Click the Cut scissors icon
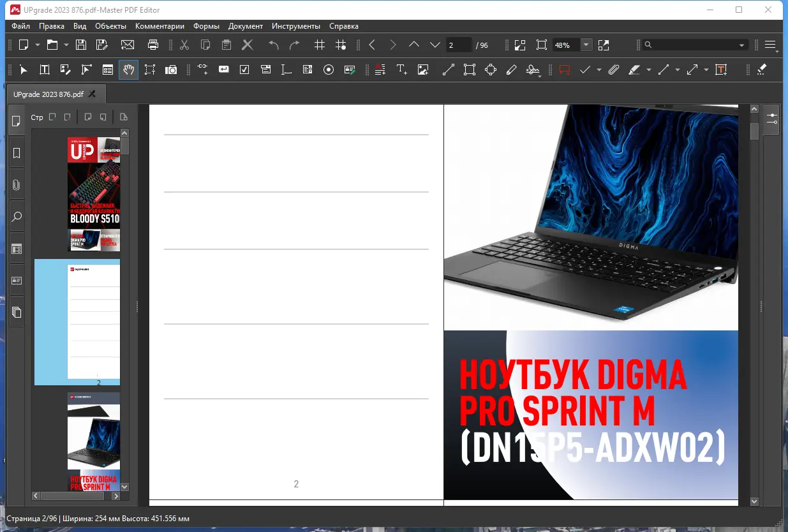 click(x=184, y=45)
